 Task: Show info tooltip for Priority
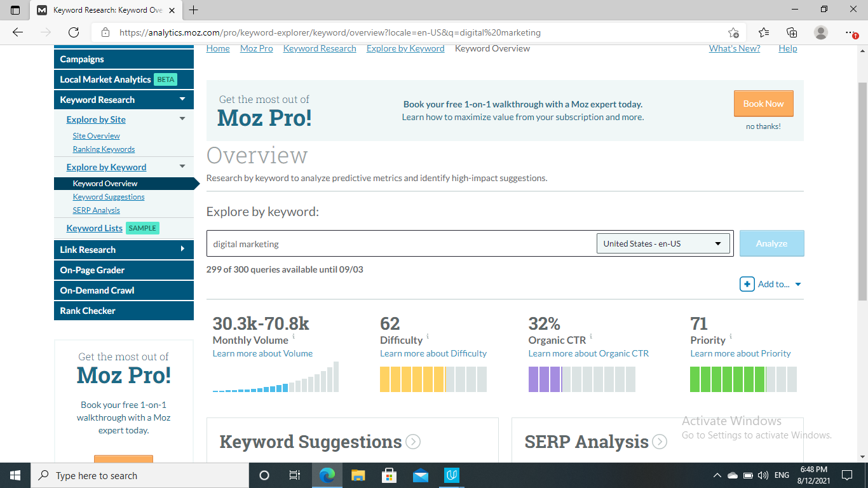[x=731, y=336]
